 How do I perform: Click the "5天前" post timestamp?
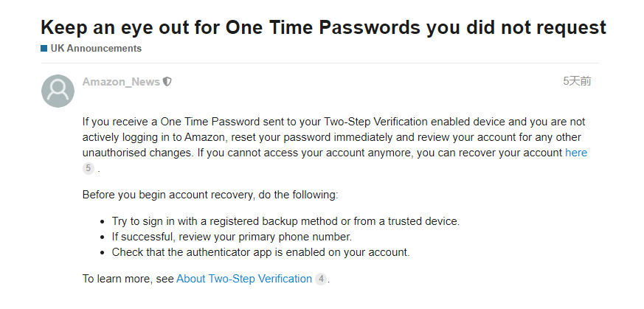pos(577,81)
